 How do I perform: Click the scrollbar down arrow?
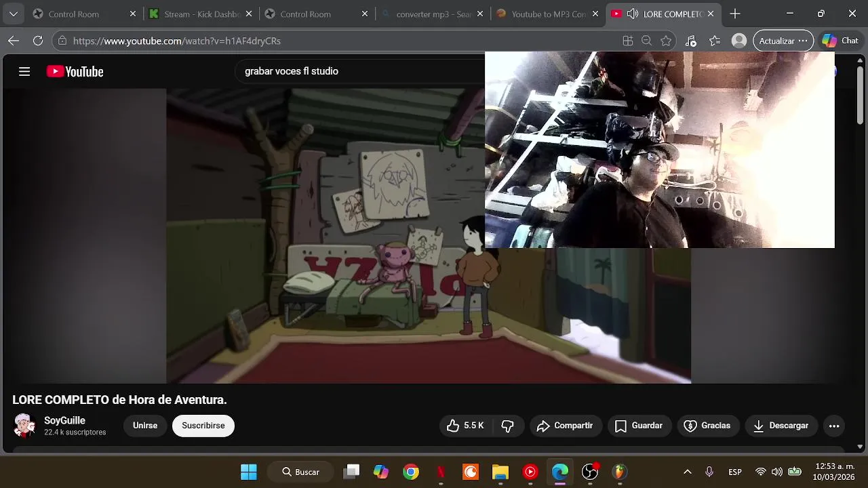coord(860,447)
